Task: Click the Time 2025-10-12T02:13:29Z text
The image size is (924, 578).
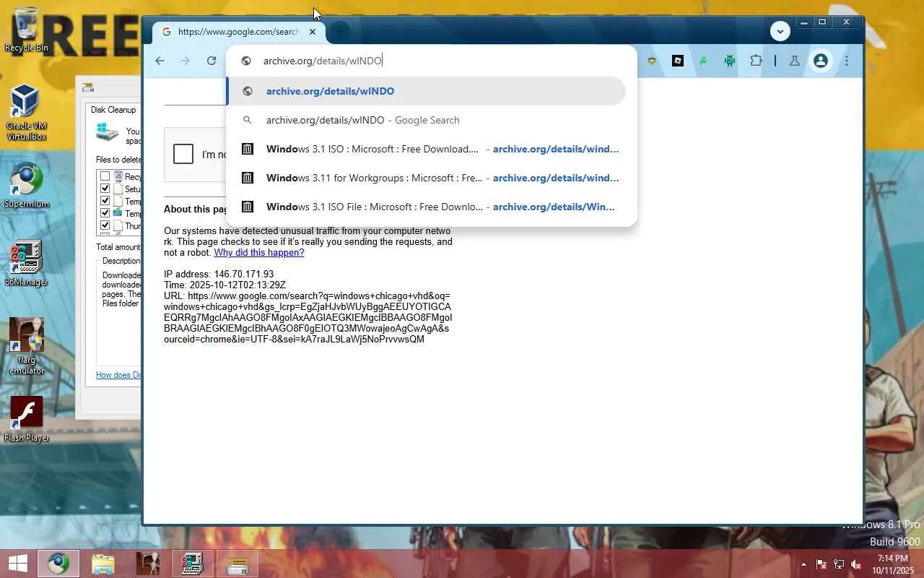Action: (225, 285)
